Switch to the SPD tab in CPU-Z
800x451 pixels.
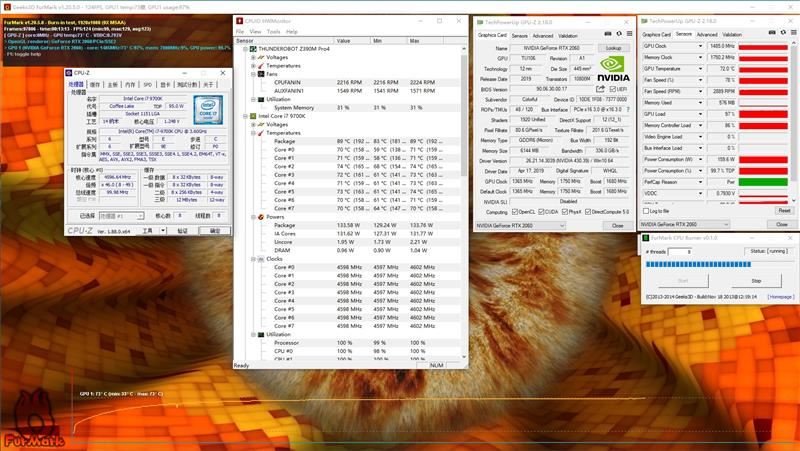click(147, 84)
